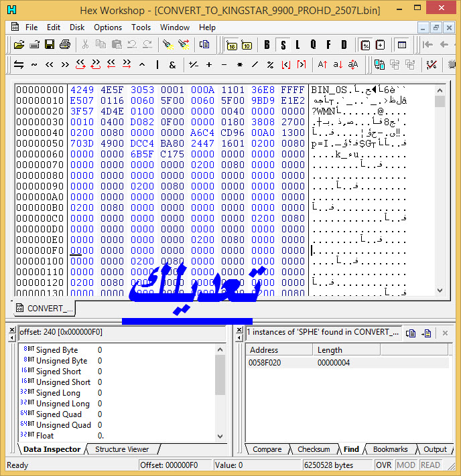Screen dimensions: 461x476
Task: Click the Length column header
Action: pos(346,350)
